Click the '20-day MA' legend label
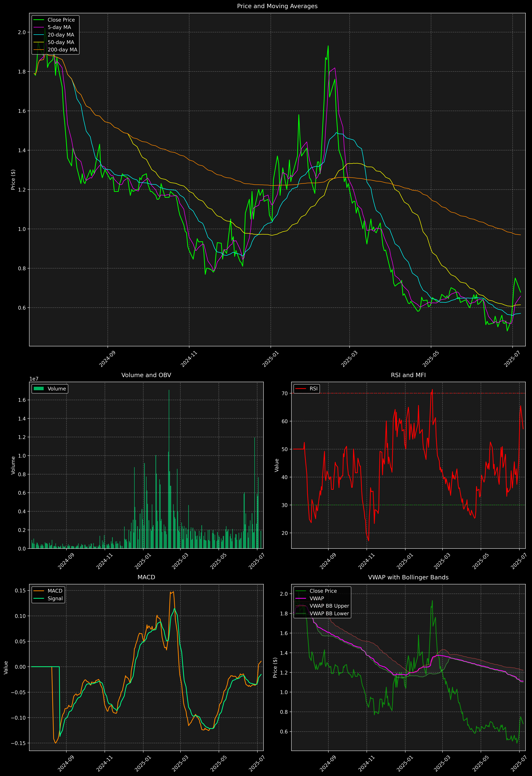 [61, 35]
